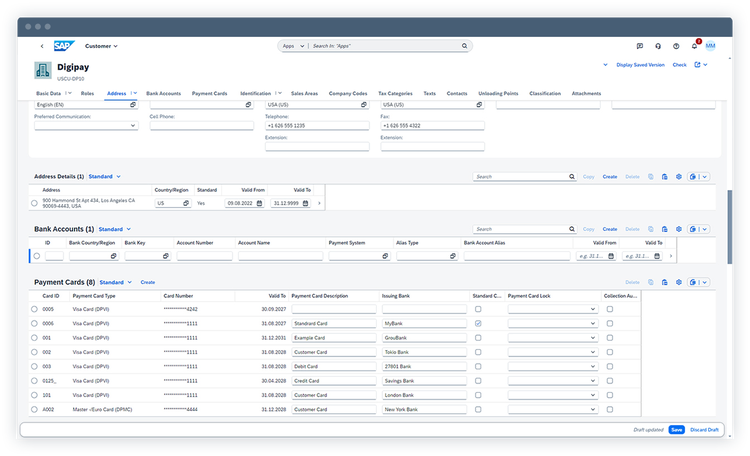Open address row details arrow
Image resolution: width=750 pixels, height=456 pixels.
pos(319,203)
